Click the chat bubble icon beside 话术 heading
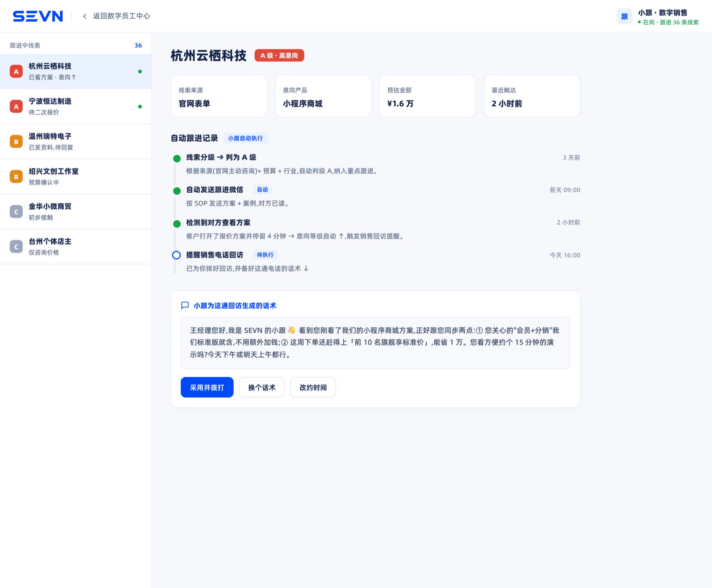712x588 pixels. 185,305
